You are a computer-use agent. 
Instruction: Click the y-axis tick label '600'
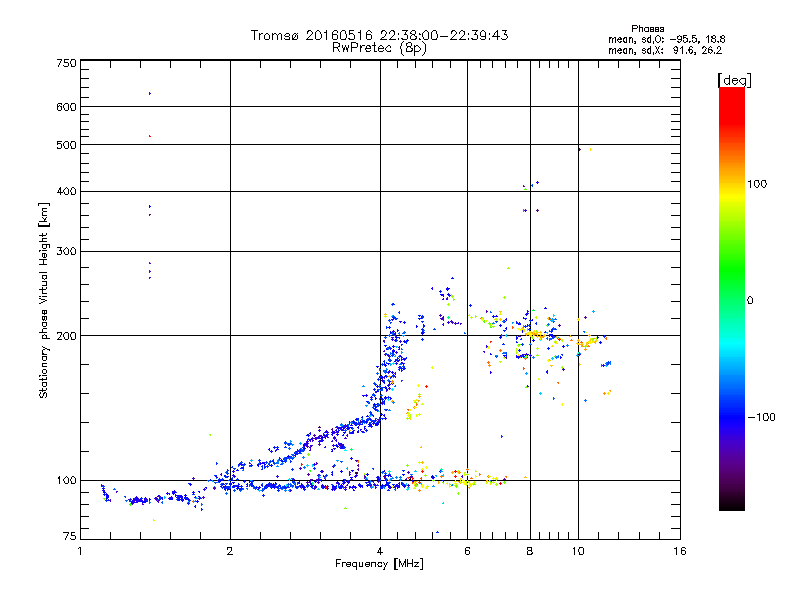[x=66, y=107]
